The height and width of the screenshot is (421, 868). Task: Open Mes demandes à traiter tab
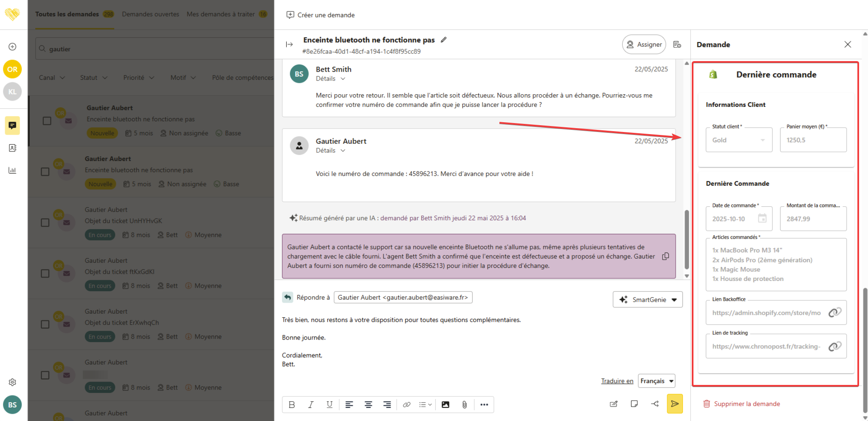tap(221, 14)
